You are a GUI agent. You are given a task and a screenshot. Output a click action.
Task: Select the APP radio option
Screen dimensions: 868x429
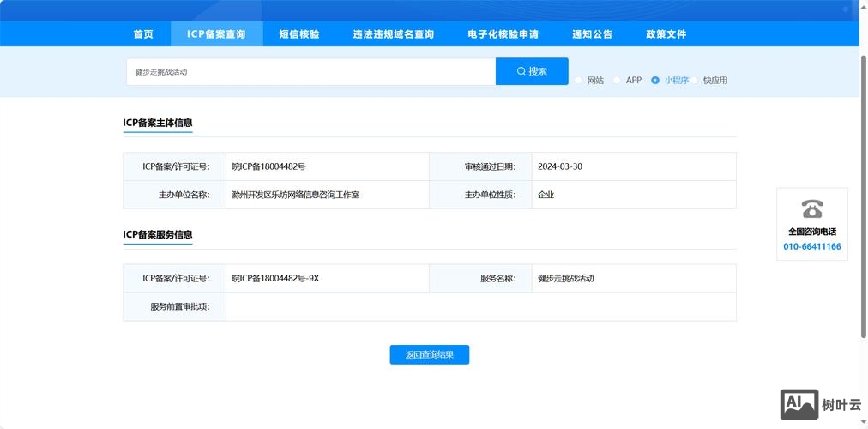pos(617,81)
